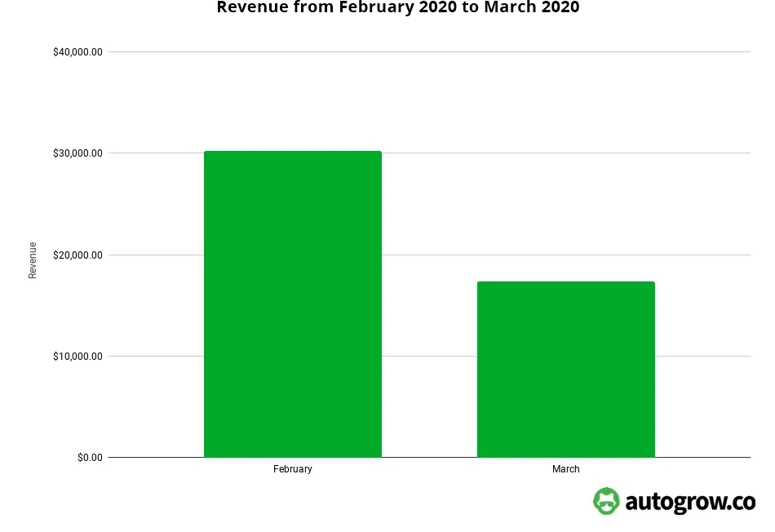This screenshot has height=532, width=775.
Task: Click the chart title text
Action: (x=397, y=7)
